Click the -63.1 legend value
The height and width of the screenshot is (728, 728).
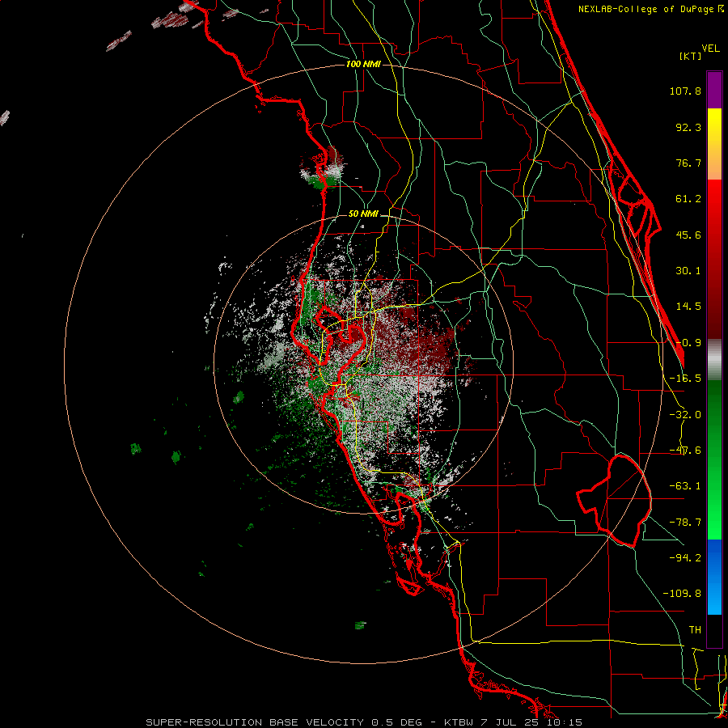coord(685,486)
